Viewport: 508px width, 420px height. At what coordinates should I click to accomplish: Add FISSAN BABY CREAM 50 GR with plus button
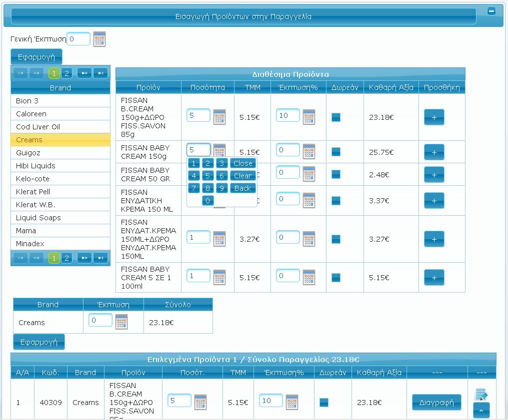[434, 175]
